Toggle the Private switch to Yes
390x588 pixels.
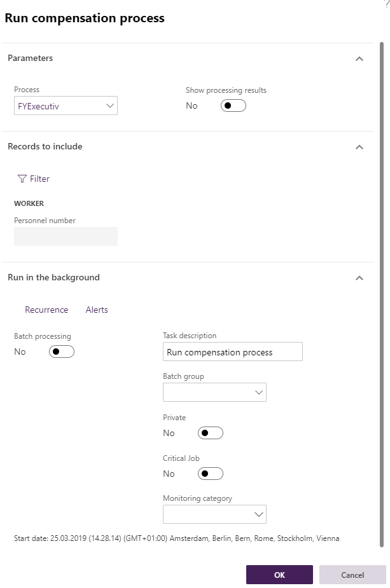[x=210, y=433]
